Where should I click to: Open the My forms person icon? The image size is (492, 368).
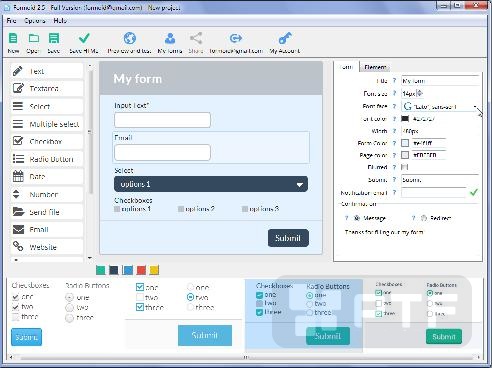coord(170,38)
